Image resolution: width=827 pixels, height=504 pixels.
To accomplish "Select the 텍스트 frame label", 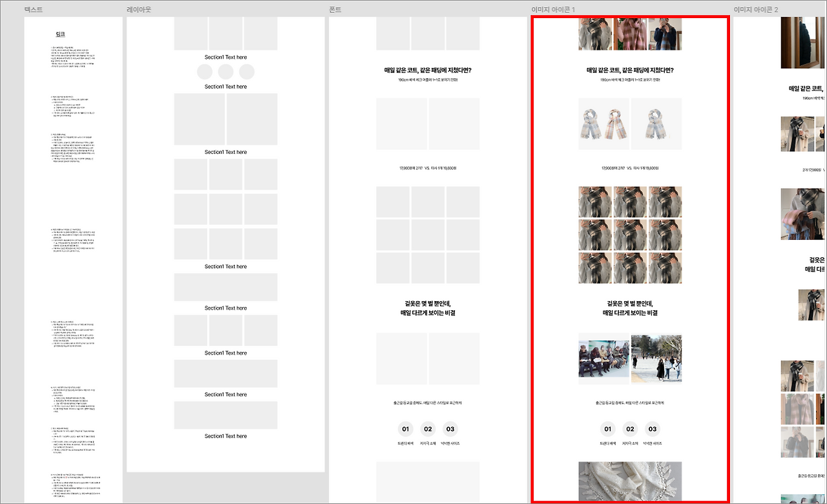I will coord(32,10).
